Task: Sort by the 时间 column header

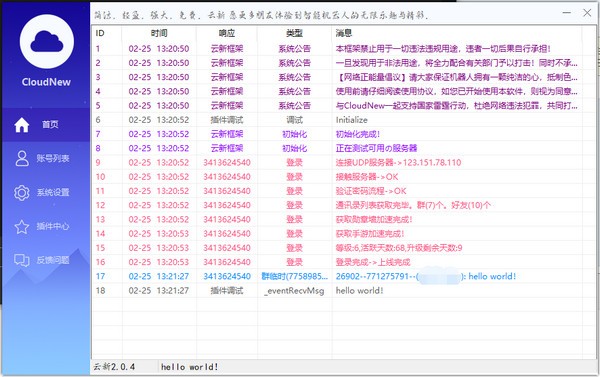Action: (x=159, y=33)
